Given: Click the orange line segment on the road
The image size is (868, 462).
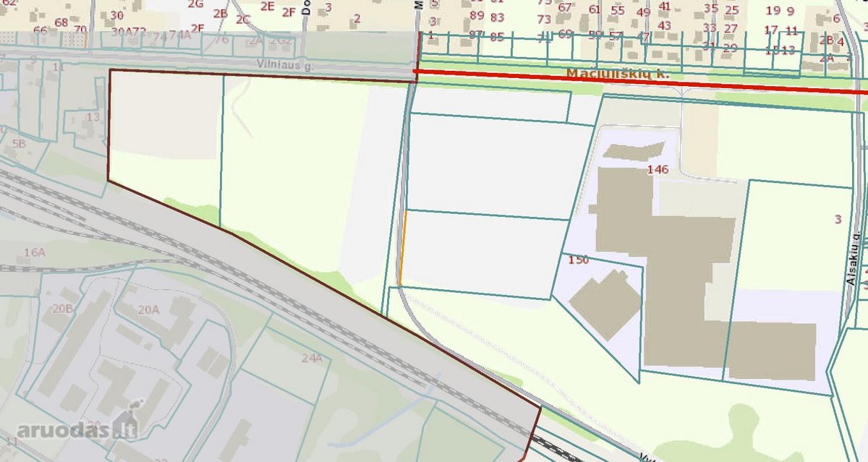Looking at the screenshot, I should [402, 247].
